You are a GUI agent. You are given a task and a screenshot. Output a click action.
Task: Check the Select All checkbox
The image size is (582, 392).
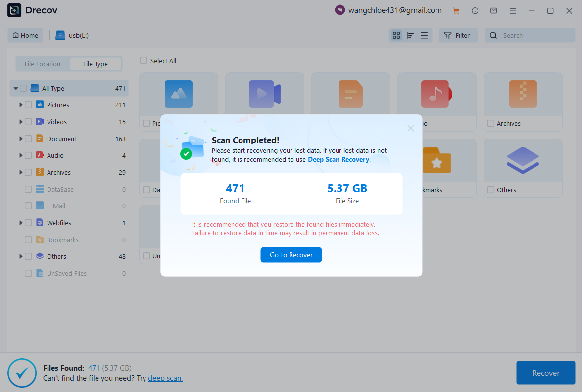click(144, 61)
